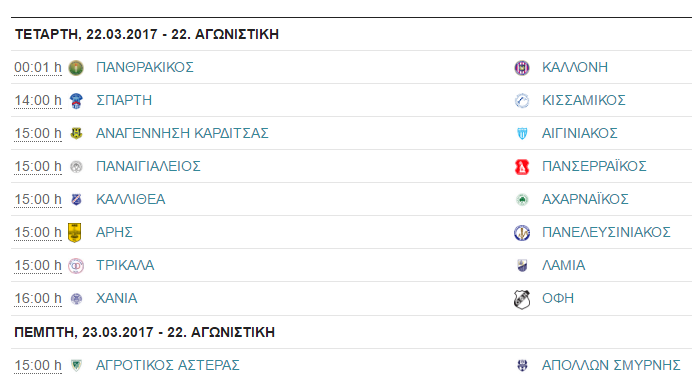This screenshot has height=377, width=692.
Task: Click the ΠΑΝΘΡΑΚΙΚΟΣ team crest icon
Action: pyautogui.click(x=76, y=68)
